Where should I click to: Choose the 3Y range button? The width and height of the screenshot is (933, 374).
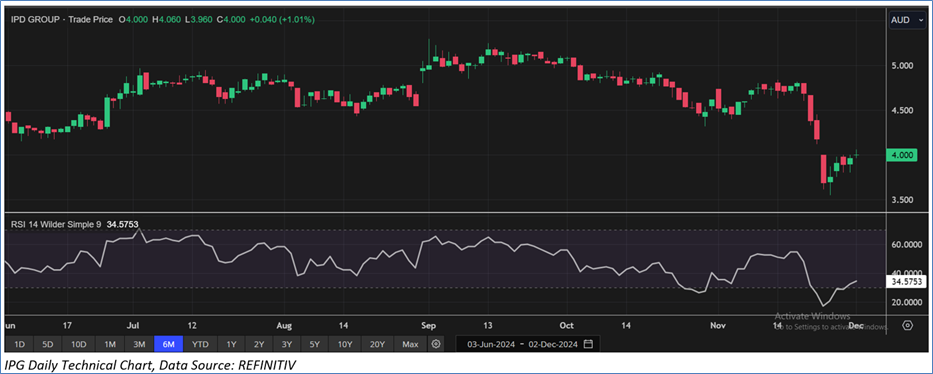(287, 344)
